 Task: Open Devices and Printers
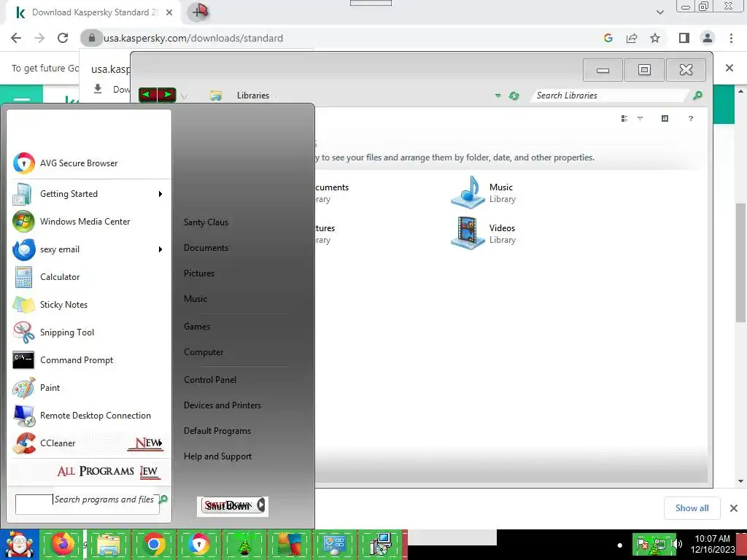click(222, 405)
